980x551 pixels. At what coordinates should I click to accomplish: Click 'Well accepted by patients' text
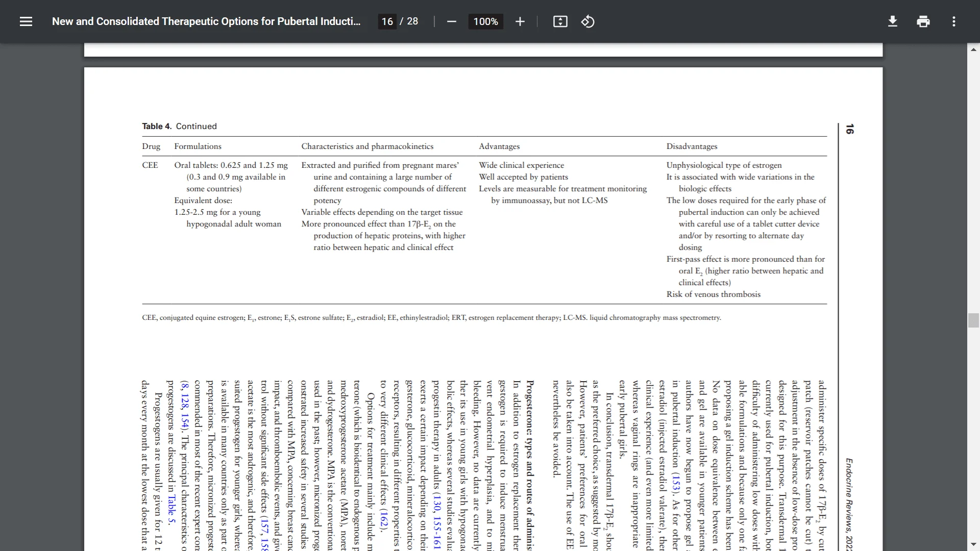pyautogui.click(x=523, y=177)
